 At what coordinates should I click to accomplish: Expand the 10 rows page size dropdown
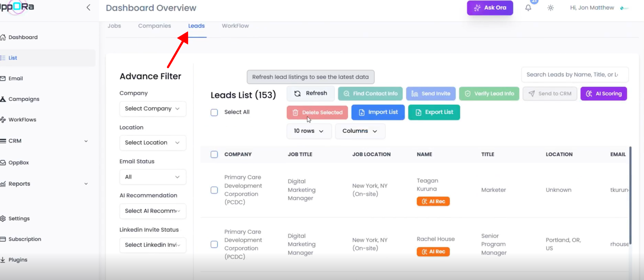pyautogui.click(x=309, y=131)
